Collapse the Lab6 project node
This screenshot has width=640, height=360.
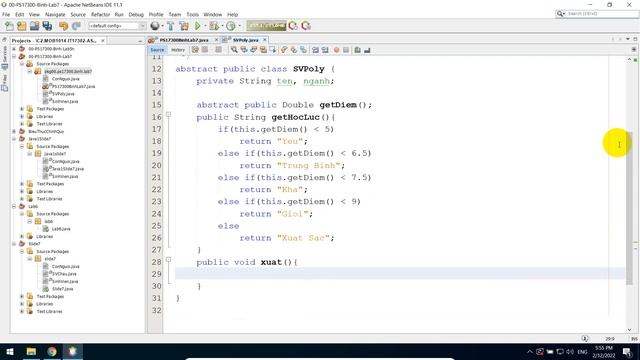pos(14,207)
